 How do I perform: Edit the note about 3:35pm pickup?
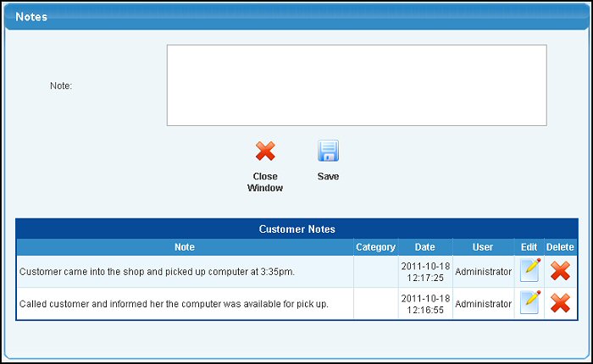529,270
